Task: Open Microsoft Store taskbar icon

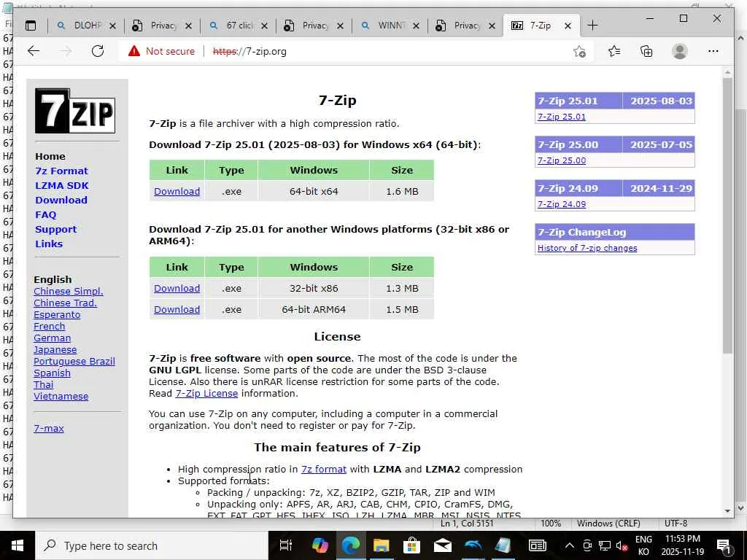Action: click(411, 545)
